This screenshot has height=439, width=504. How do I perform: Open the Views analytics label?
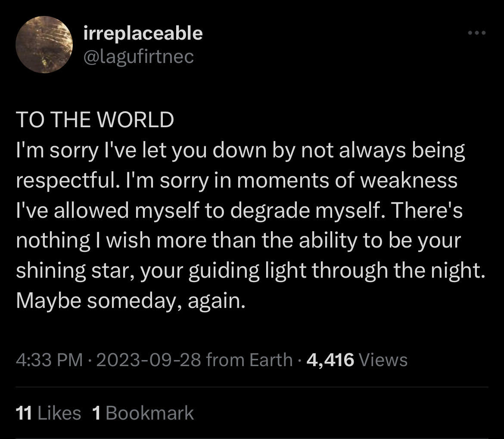(x=383, y=360)
